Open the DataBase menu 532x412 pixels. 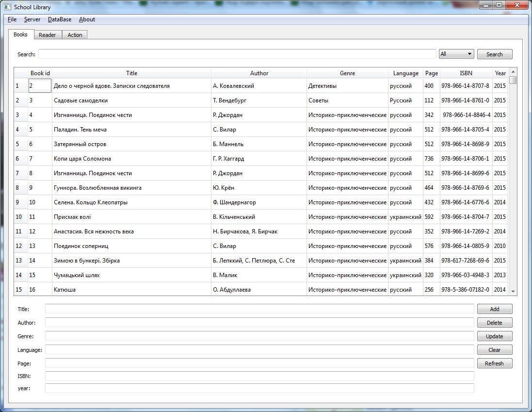60,19
